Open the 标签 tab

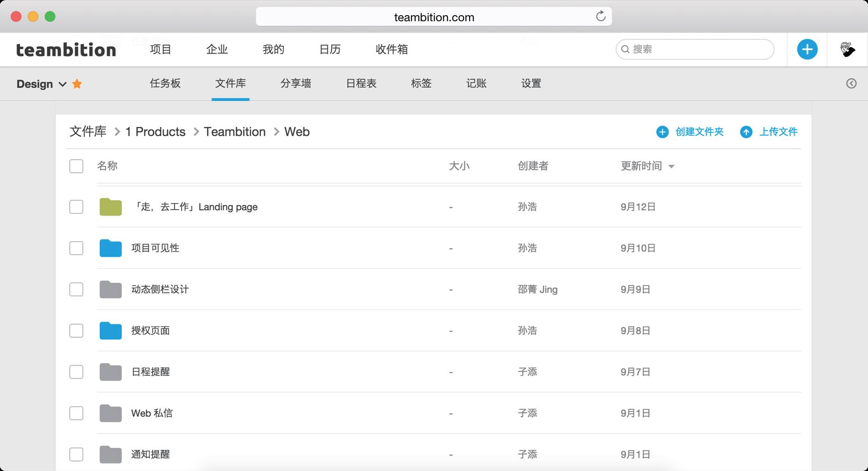pyautogui.click(x=421, y=83)
